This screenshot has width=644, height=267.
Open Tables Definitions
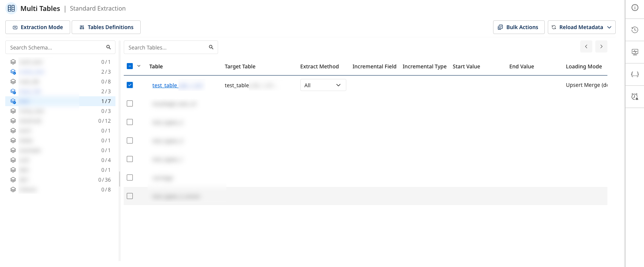click(x=106, y=27)
